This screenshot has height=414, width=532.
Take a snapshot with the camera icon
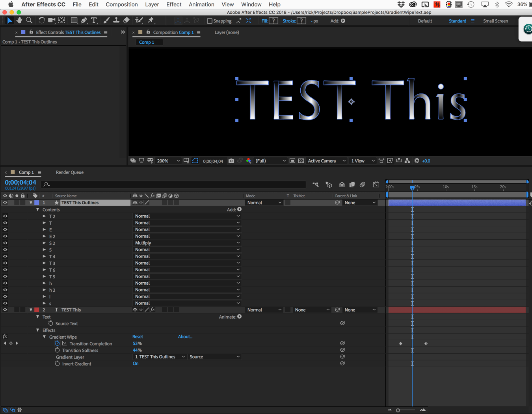pos(231,161)
